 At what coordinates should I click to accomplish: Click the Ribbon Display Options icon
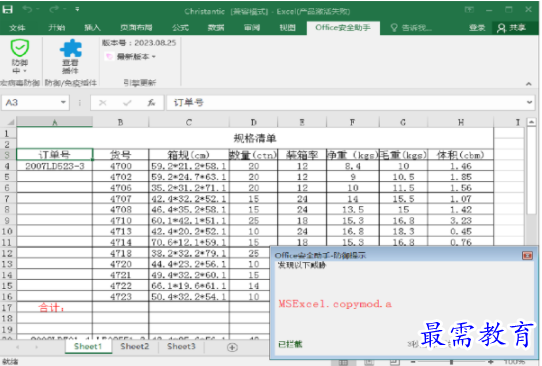[x=469, y=10]
